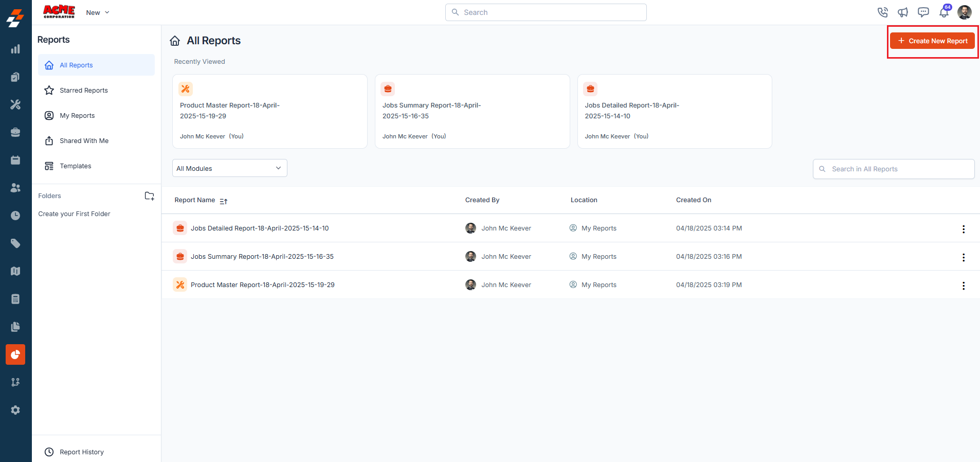980x462 pixels.
Task: Click the Created On column header
Action: click(694, 200)
